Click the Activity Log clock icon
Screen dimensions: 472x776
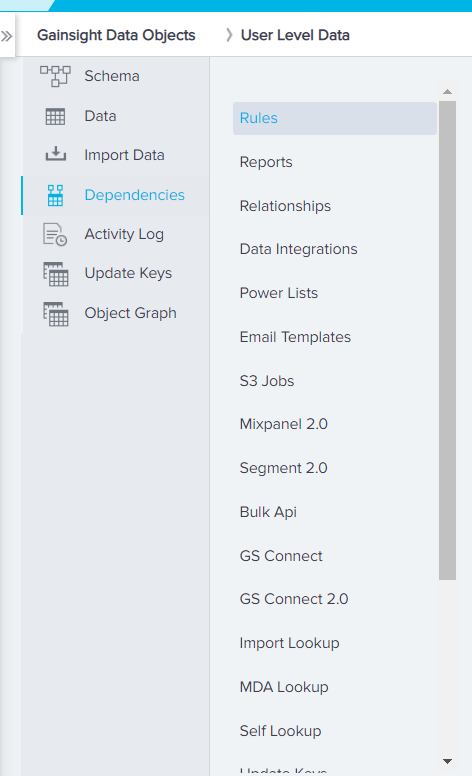point(55,235)
